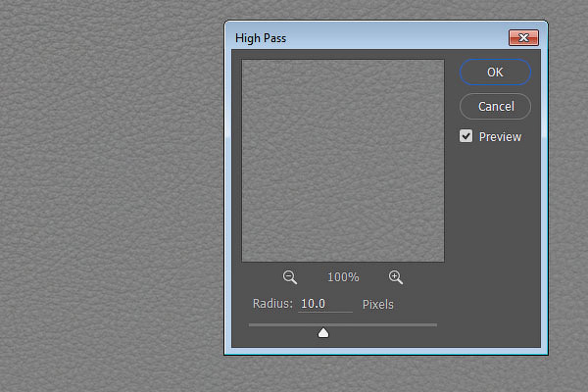The image size is (588, 392).
Task: Click inside the filter preview thumbnail
Action: pyautogui.click(x=343, y=161)
